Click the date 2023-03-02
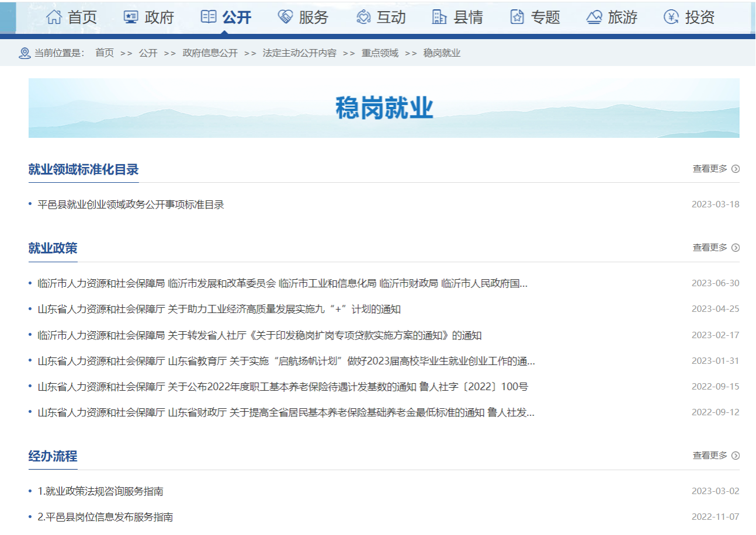The height and width of the screenshot is (535, 756). pyautogui.click(x=716, y=491)
